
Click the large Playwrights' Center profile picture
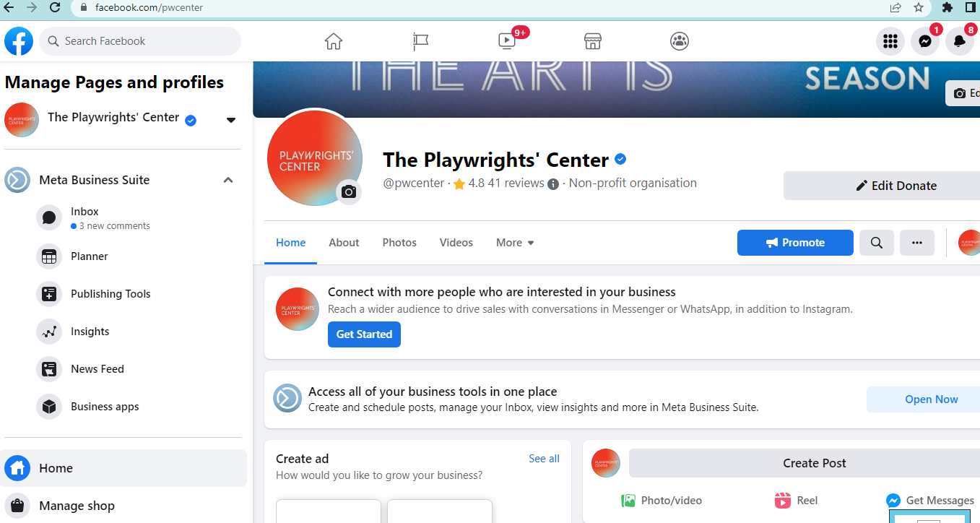pos(315,159)
